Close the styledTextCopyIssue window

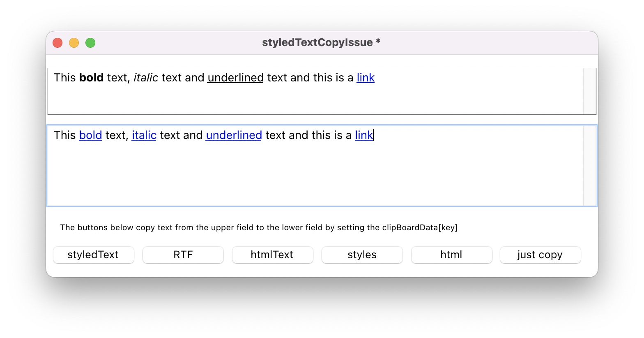click(x=57, y=43)
